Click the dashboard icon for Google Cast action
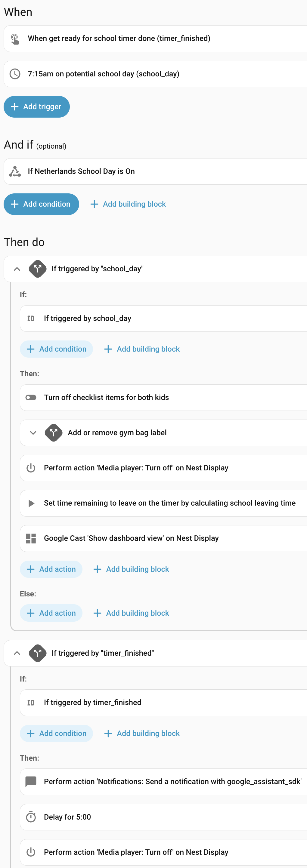Screen dimensions: 307x868 pyautogui.click(x=31, y=538)
